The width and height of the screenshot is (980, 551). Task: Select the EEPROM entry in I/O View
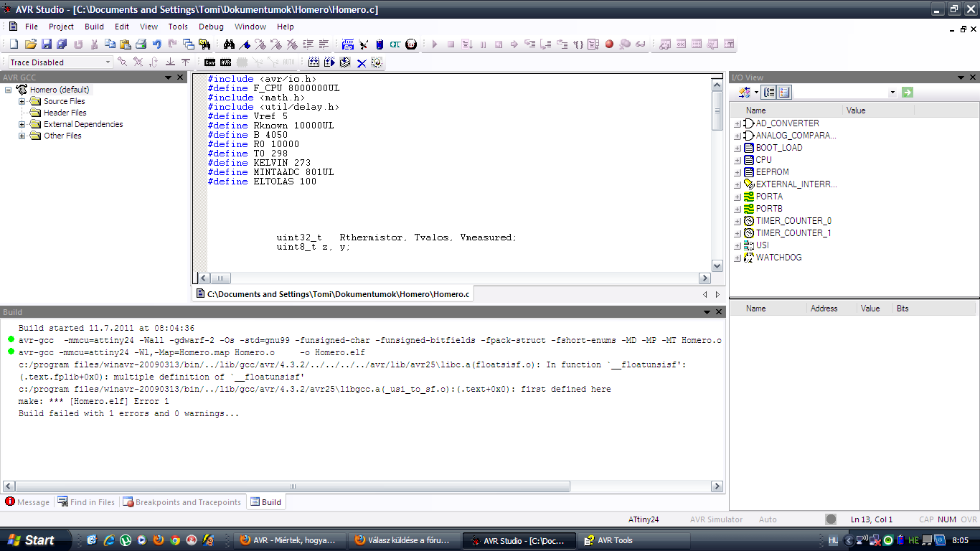772,172
